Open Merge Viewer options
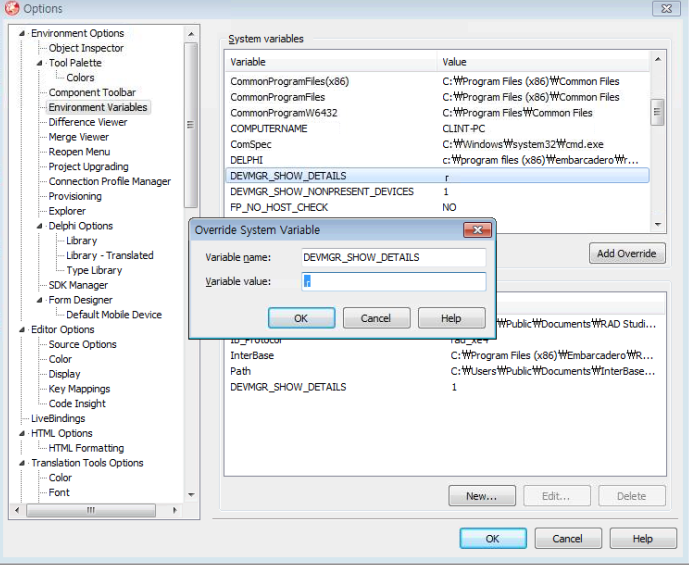Image resolution: width=689 pixels, height=566 pixels. coord(79,137)
